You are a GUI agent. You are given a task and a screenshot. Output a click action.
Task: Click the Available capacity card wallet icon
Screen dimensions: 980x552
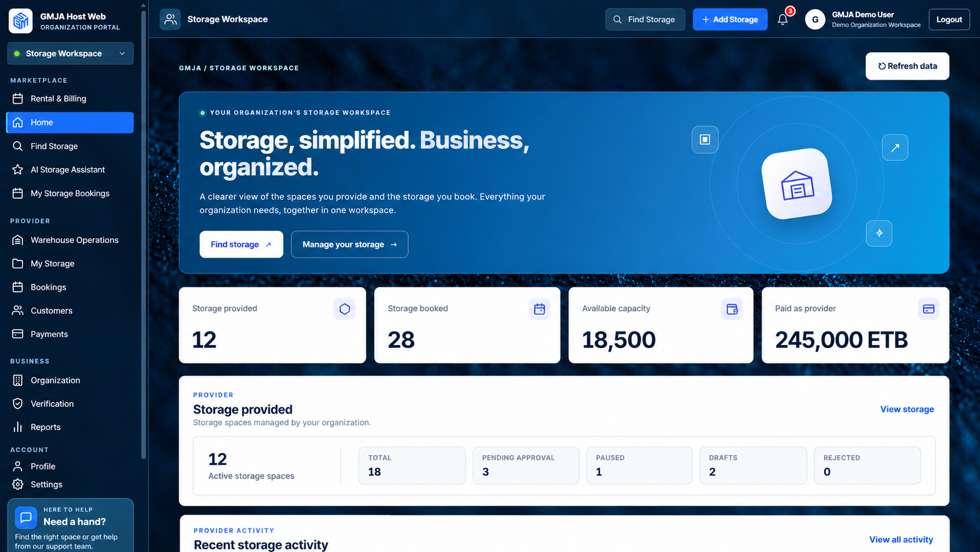click(x=732, y=309)
